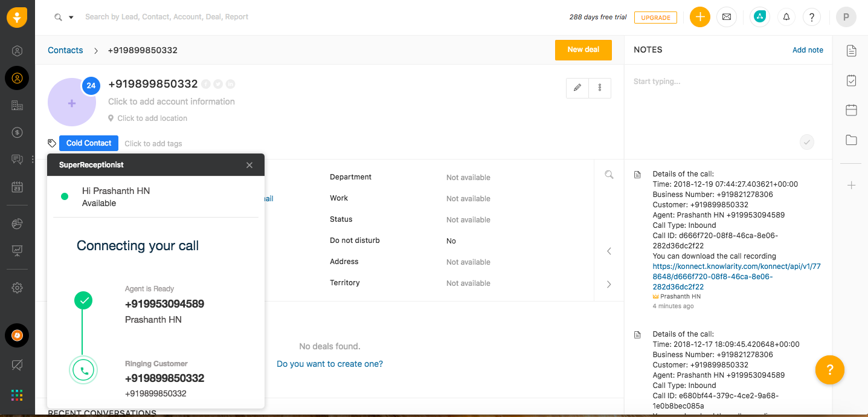
Task: Click Department Not available value
Action: pos(468,178)
